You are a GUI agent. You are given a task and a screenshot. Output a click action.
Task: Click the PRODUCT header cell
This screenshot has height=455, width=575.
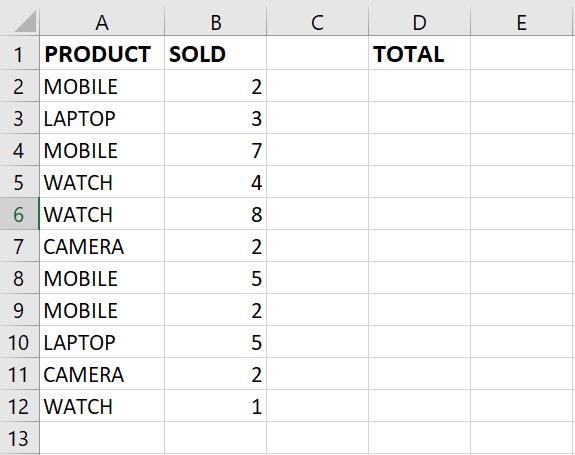click(x=102, y=53)
